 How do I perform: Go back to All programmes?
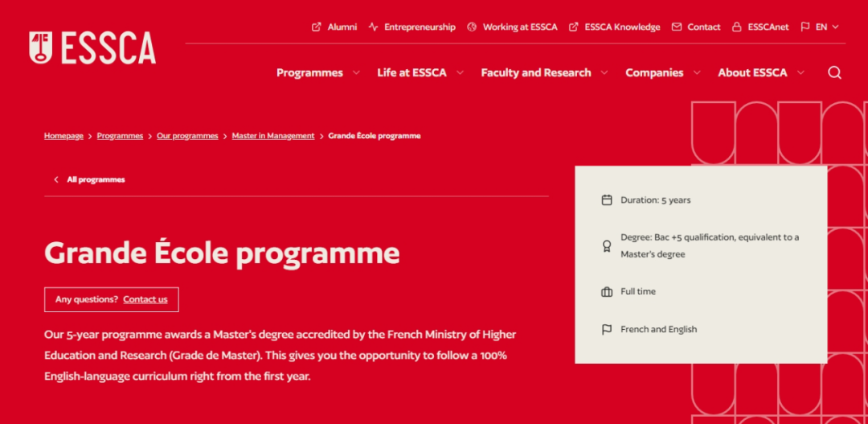click(x=96, y=179)
